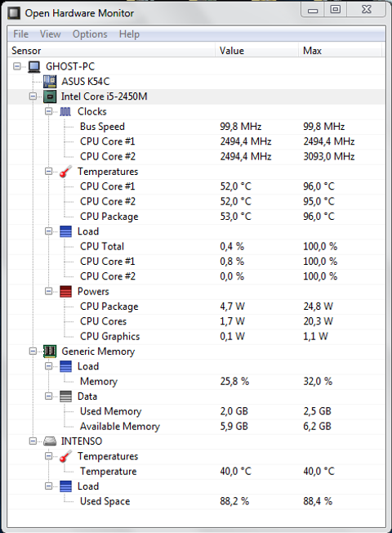Collapse the CPU Load group
This screenshot has width=392, height=533.
(48, 231)
